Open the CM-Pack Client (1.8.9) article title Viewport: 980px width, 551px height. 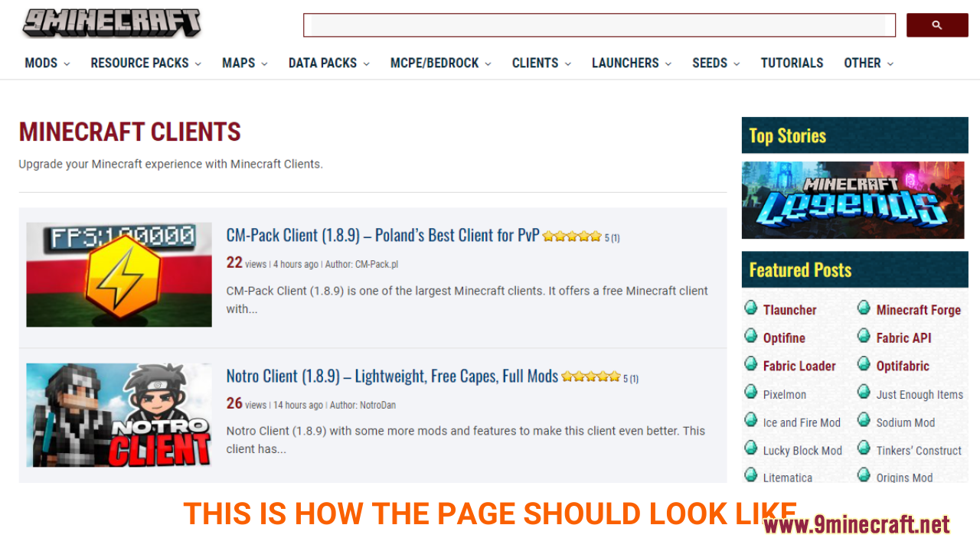(383, 235)
